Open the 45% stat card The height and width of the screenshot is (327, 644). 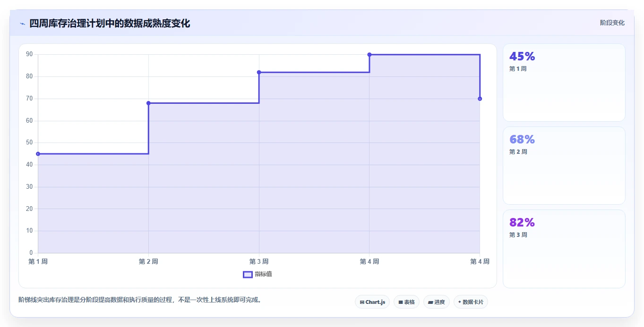tap(564, 83)
